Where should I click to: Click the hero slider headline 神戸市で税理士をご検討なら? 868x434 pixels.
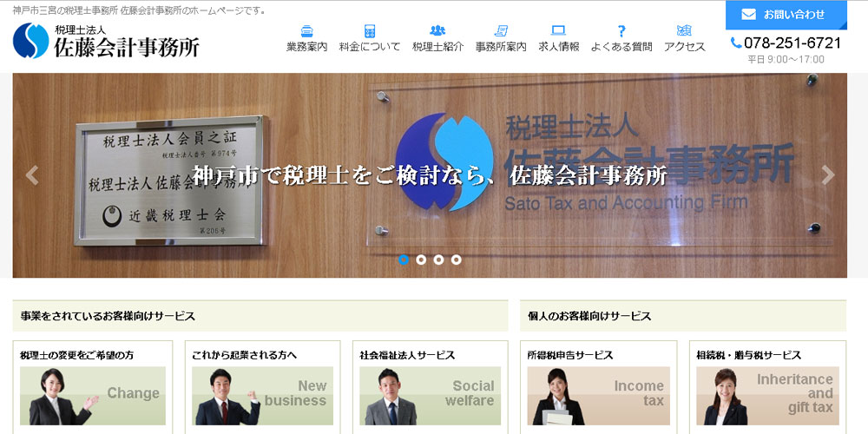430,175
